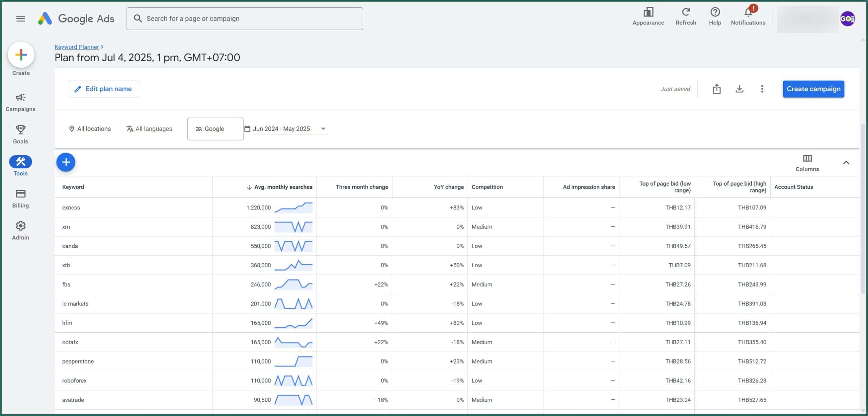
Task: Open Appearance settings
Action: pyautogui.click(x=648, y=16)
